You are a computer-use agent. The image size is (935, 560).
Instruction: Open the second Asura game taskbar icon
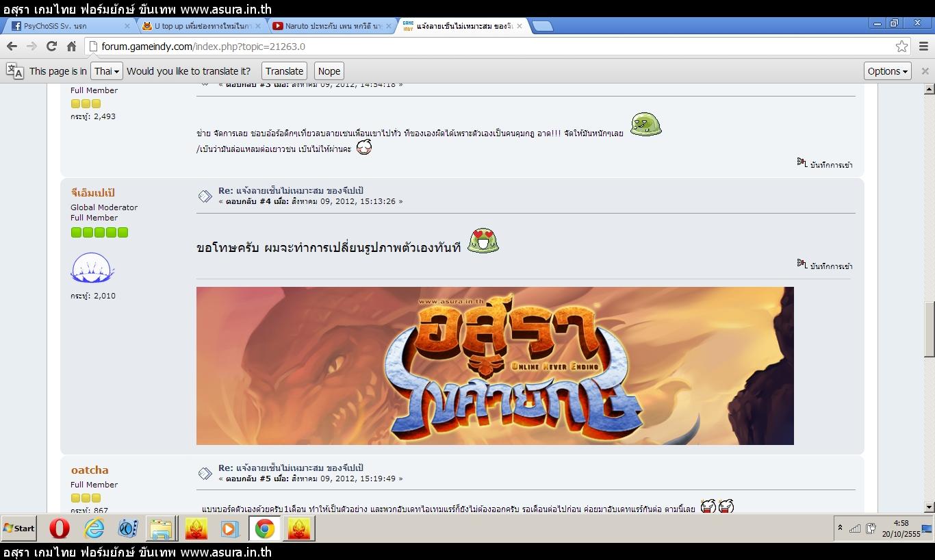pos(299,529)
